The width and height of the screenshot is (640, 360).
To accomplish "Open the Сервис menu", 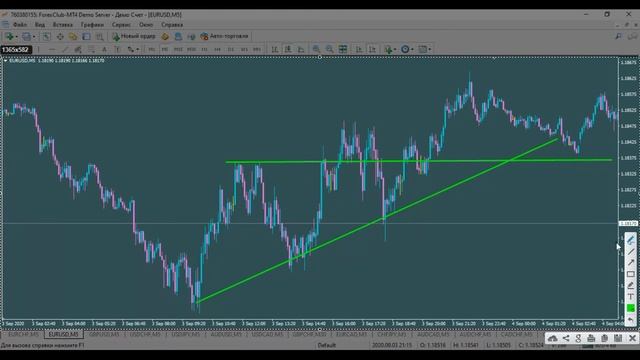I will pos(121,25).
